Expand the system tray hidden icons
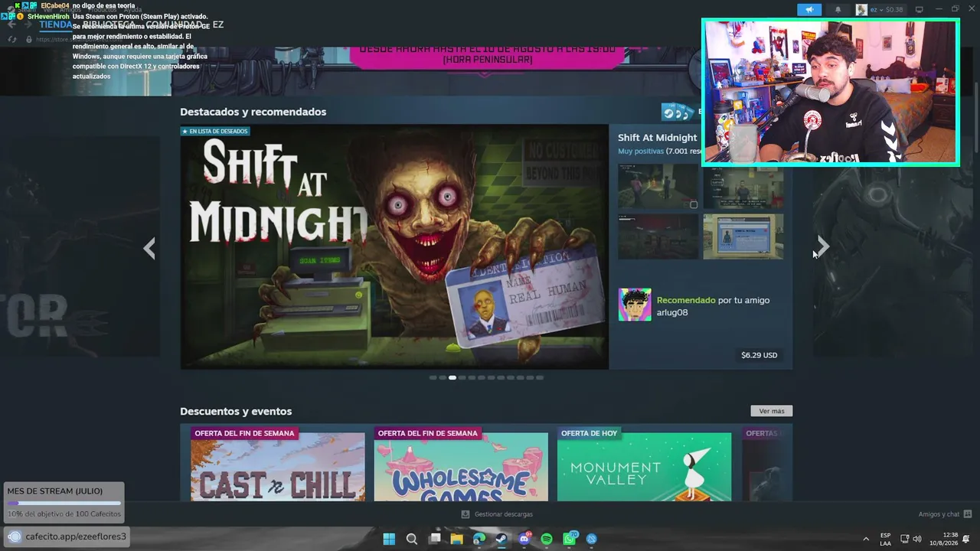The width and height of the screenshot is (980, 551). [866, 539]
